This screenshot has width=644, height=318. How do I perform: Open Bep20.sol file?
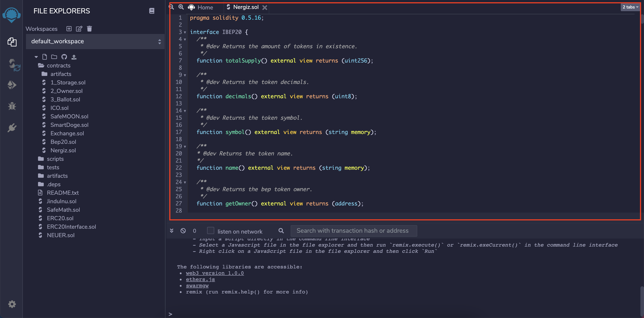[x=59, y=142]
